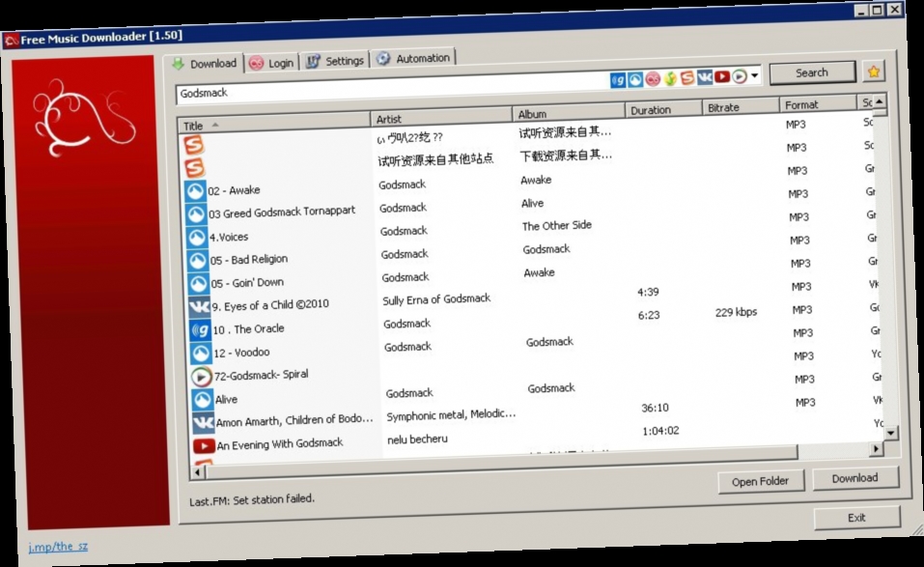The image size is (924, 567).
Task: Select the '02 - Awake' title row
Action: (x=234, y=190)
